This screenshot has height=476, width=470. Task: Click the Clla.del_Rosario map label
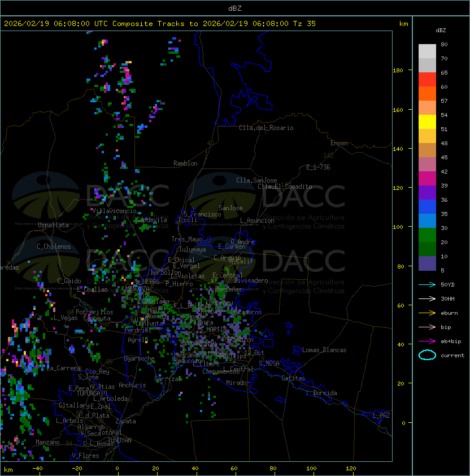266,128
